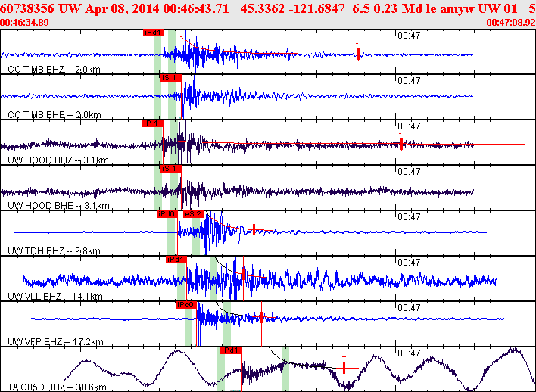Click the "UW HOOD BHE -- 3.1km" channel label
The image size is (536, 392).
[x=58, y=206]
